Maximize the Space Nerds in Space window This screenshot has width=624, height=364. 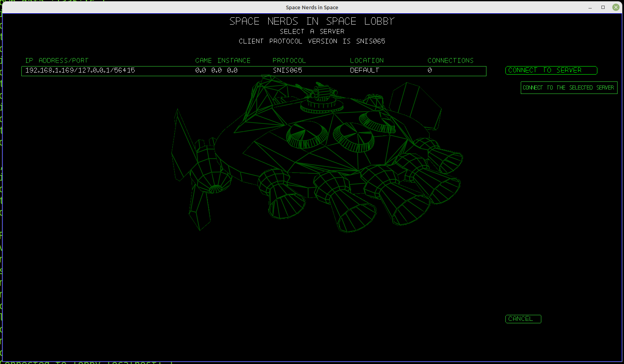tap(603, 7)
